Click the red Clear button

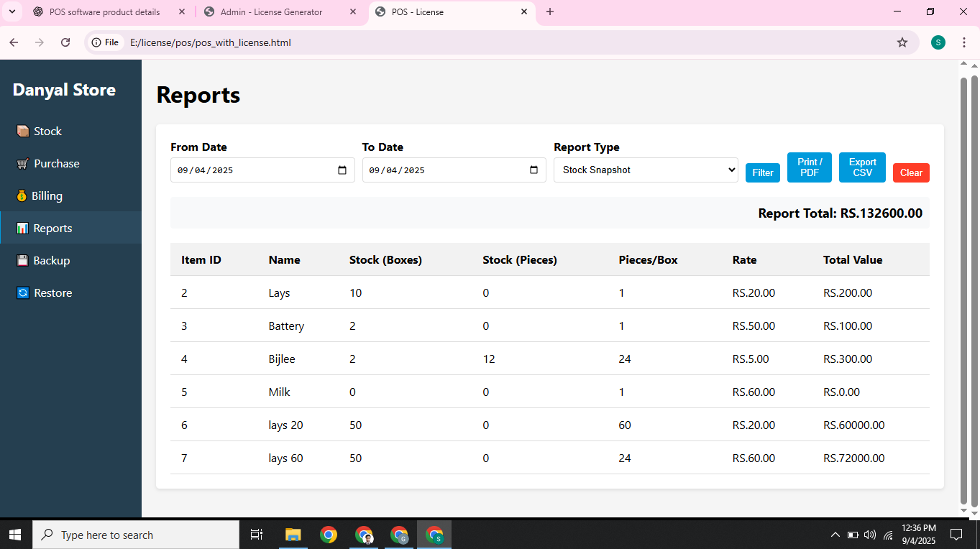pyautogui.click(x=911, y=172)
